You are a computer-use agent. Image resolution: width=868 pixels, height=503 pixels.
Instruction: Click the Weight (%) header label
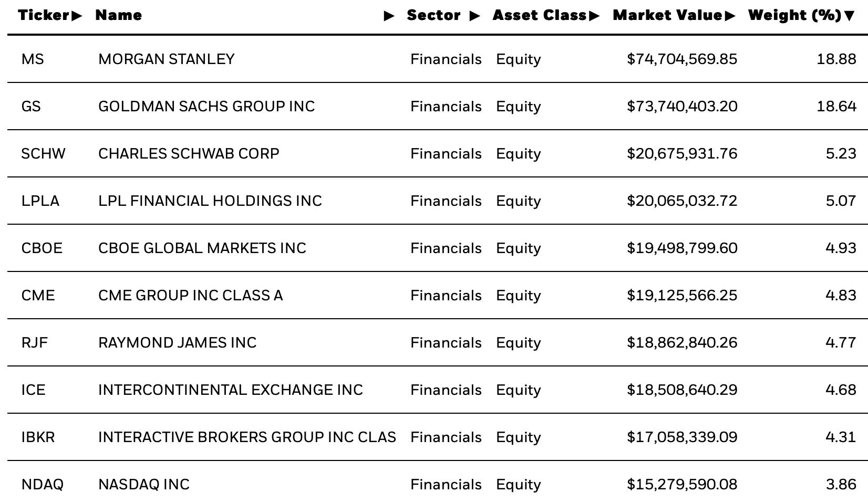click(795, 15)
